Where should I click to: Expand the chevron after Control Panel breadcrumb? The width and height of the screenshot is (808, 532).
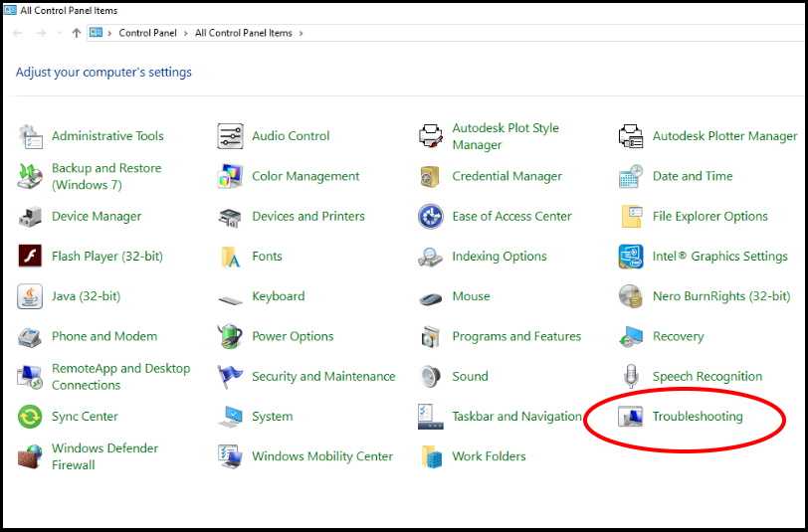point(185,33)
